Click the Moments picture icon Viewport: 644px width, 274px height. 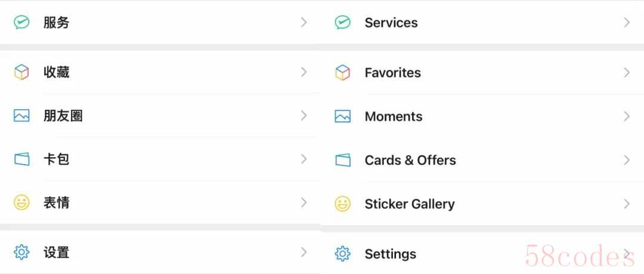(343, 116)
